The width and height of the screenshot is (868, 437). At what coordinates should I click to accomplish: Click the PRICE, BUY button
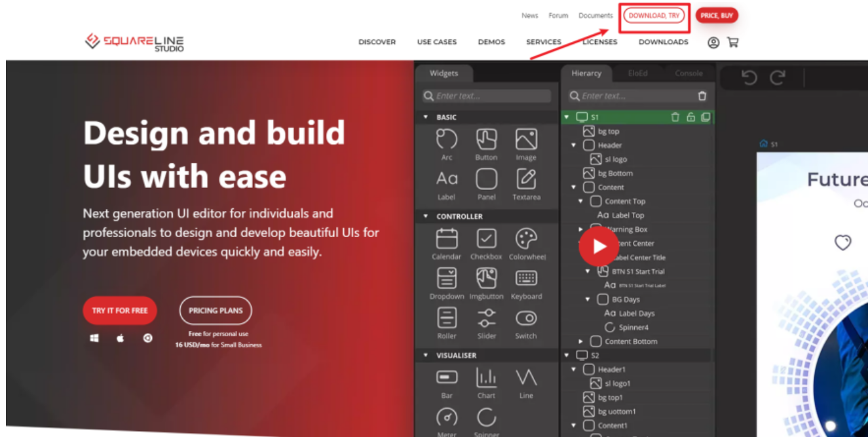(717, 15)
